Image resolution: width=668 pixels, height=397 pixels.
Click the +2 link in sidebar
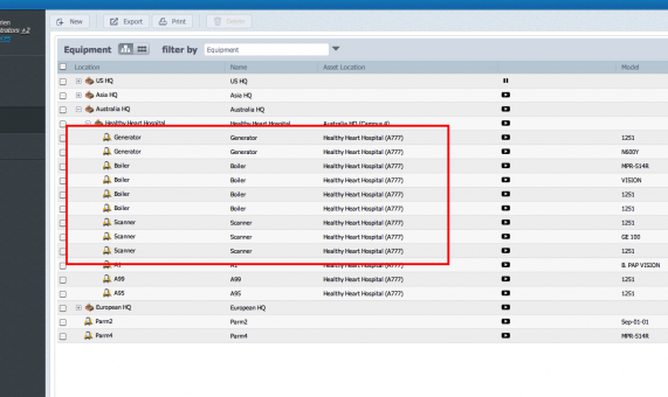pyautogui.click(x=26, y=30)
